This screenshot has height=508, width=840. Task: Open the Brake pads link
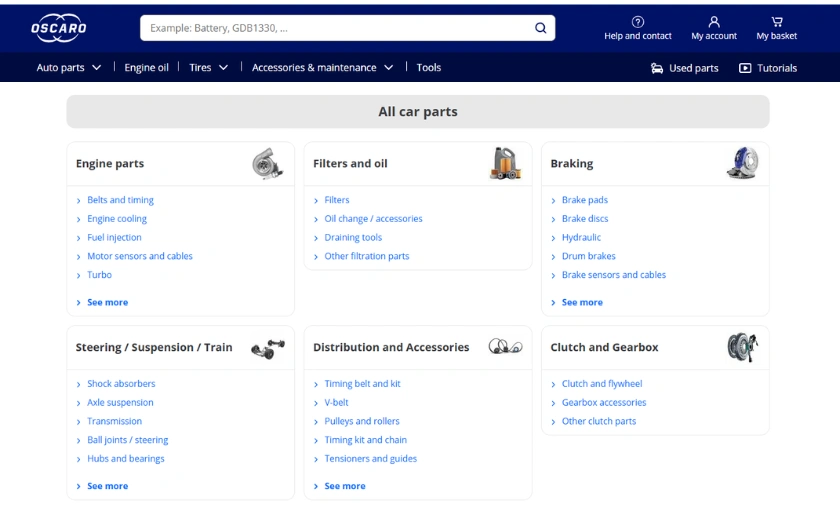(584, 200)
